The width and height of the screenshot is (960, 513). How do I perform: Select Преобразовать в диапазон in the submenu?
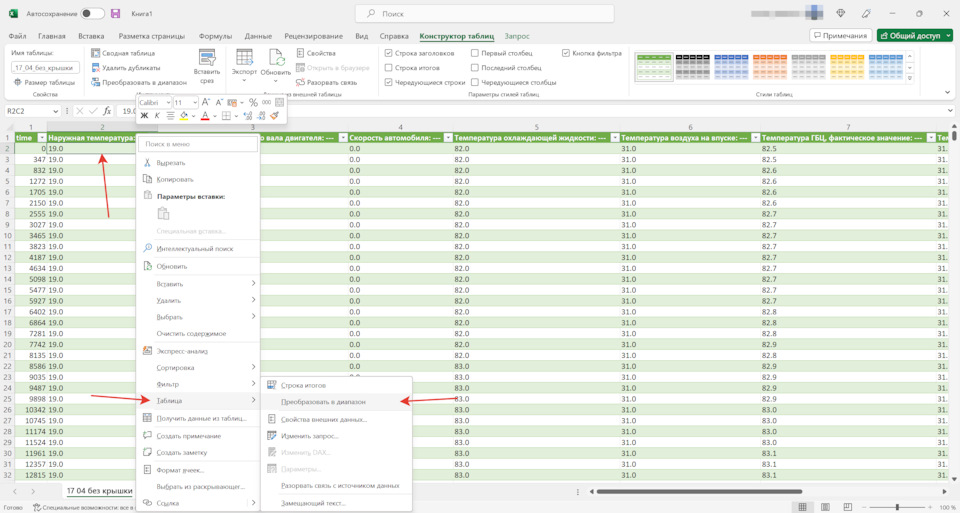(x=323, y=402)
